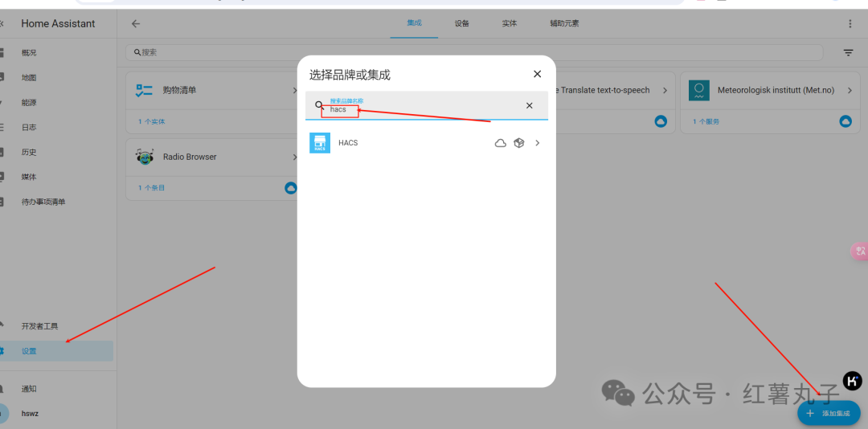Viewport: 868px width, 429px height.
Task: Open Meteorologisk institutt (Met.no) card
Action: coord(771,90)
